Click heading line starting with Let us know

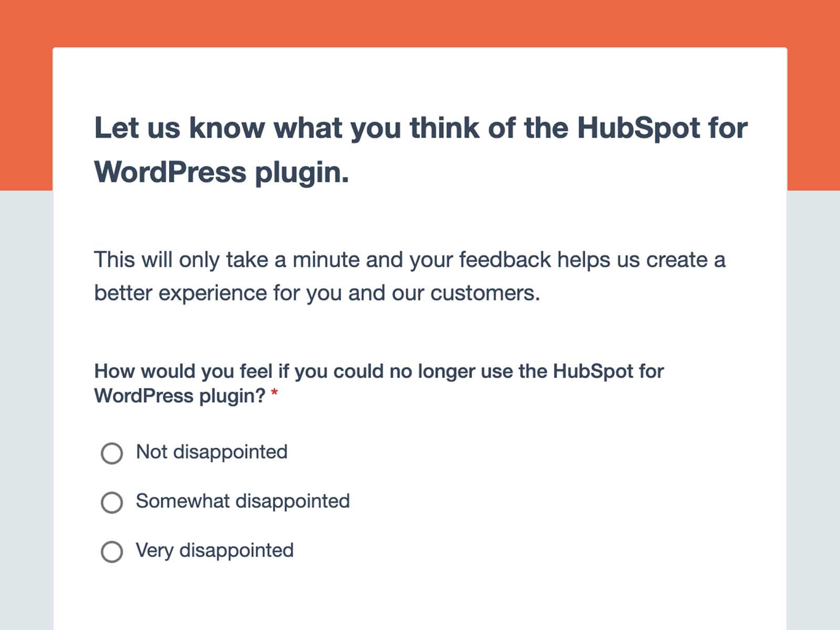pyautogui.click(x=421, y=128)
